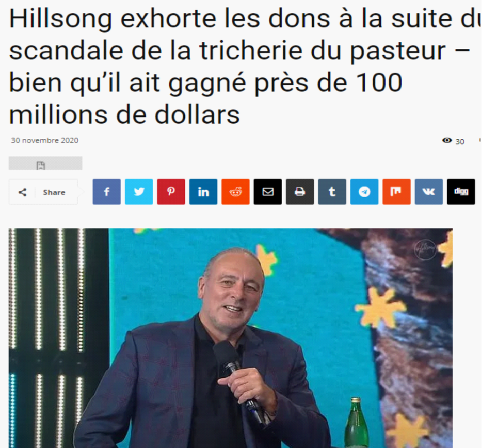This screenshot has height=448, width=482.
Task: Share article on Facebook
Action: pos(107,192)
